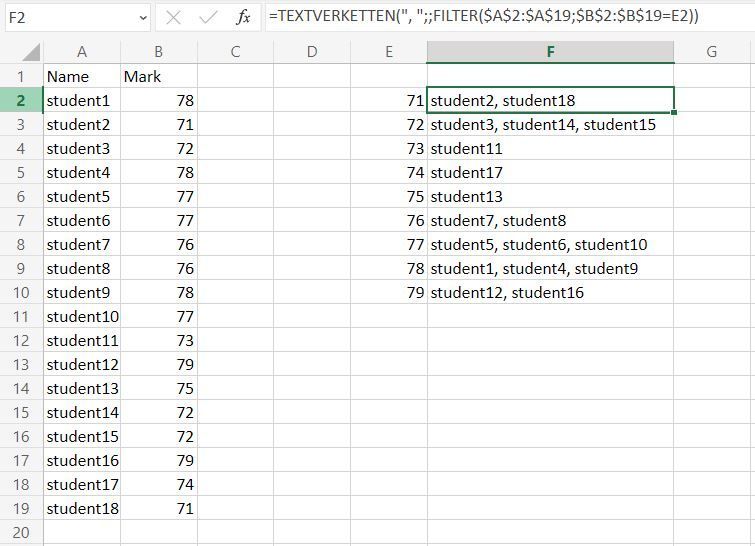
Task: Select cell A18 containing student17
Action: [x=82, y=484]
